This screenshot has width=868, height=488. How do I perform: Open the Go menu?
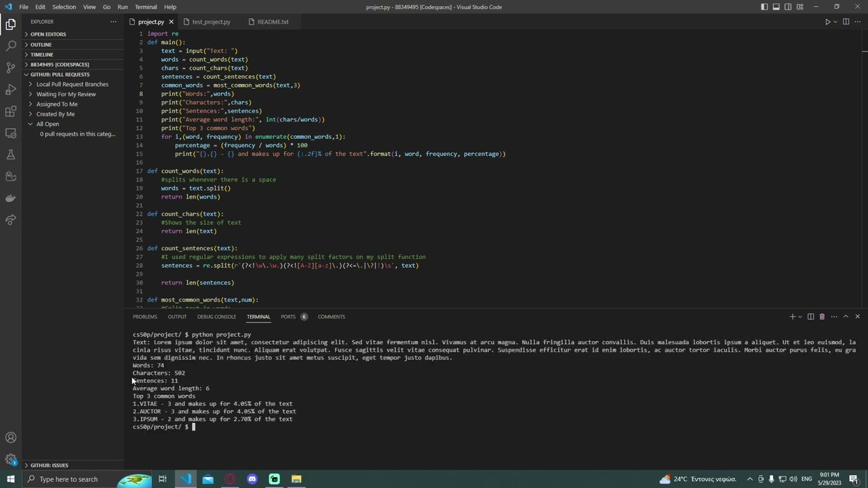tap(106, 7)
